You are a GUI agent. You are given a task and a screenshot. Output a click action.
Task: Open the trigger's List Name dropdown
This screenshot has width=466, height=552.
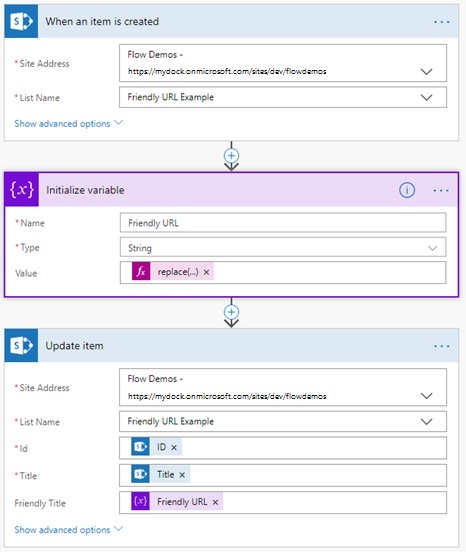point(283,97)
